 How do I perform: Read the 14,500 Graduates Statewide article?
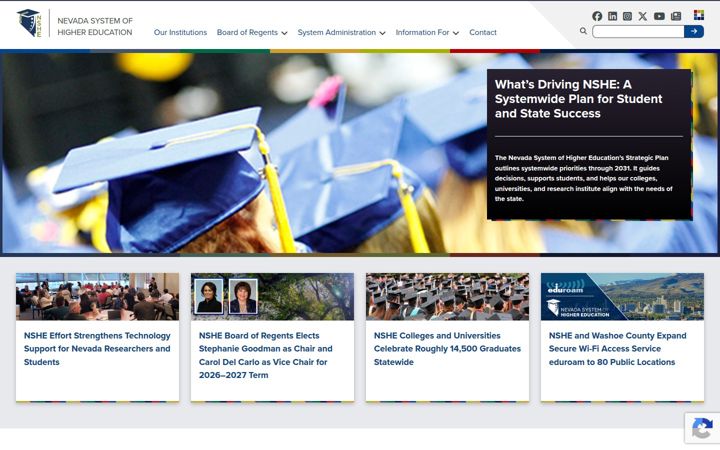click(x=447, y=349)
